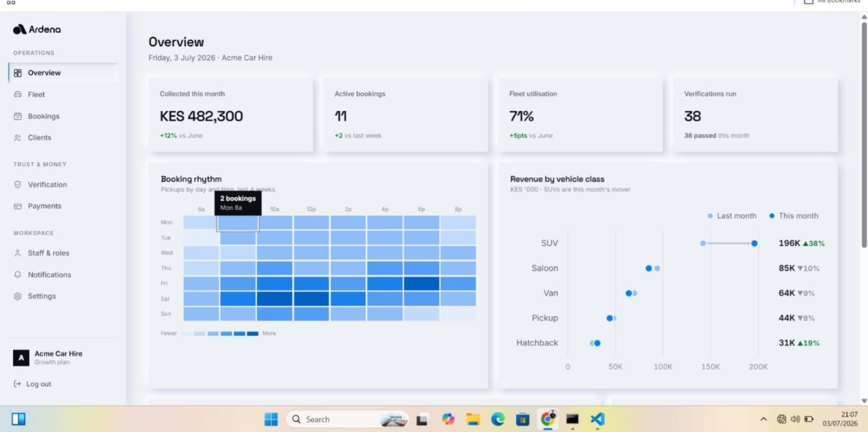Click the Verification shield icon
Image resolution: width=868 pixels, height=432 pixels.
pyautogui.click(x=17, y=185)
